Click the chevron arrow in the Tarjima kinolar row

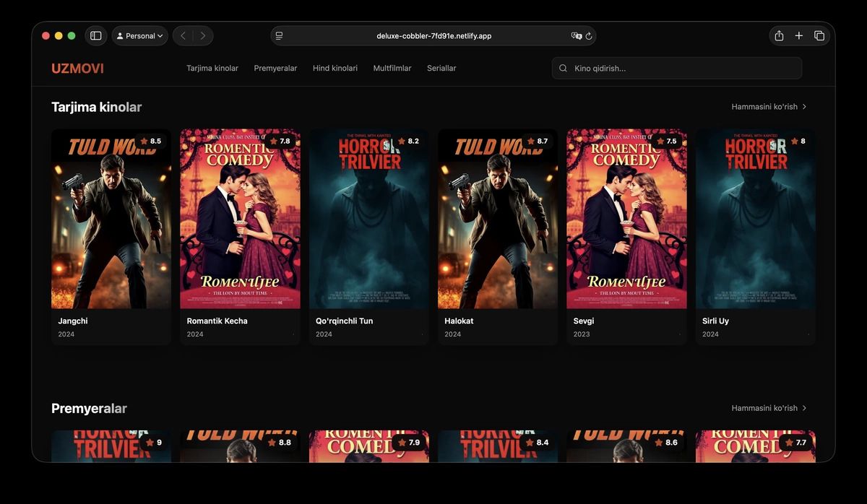805,107
